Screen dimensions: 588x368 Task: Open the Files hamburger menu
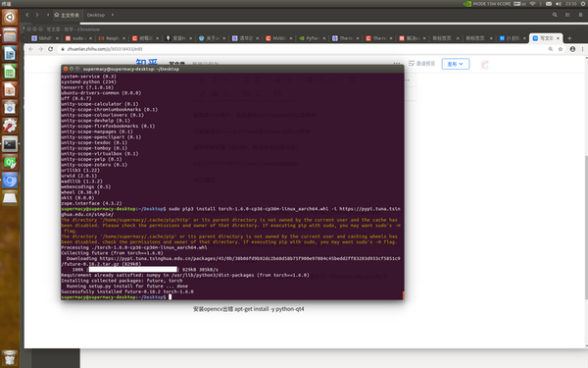click(x=580, y=15)
